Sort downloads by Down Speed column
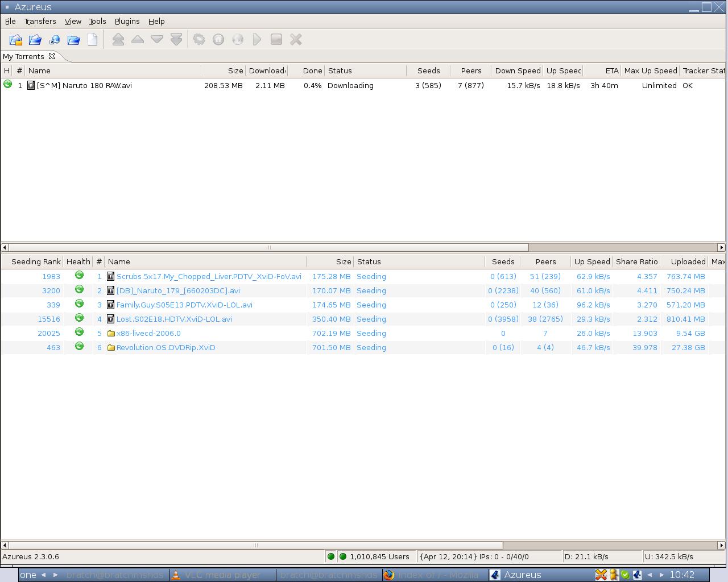Screen dimensions: 728x582 point(518,70)
